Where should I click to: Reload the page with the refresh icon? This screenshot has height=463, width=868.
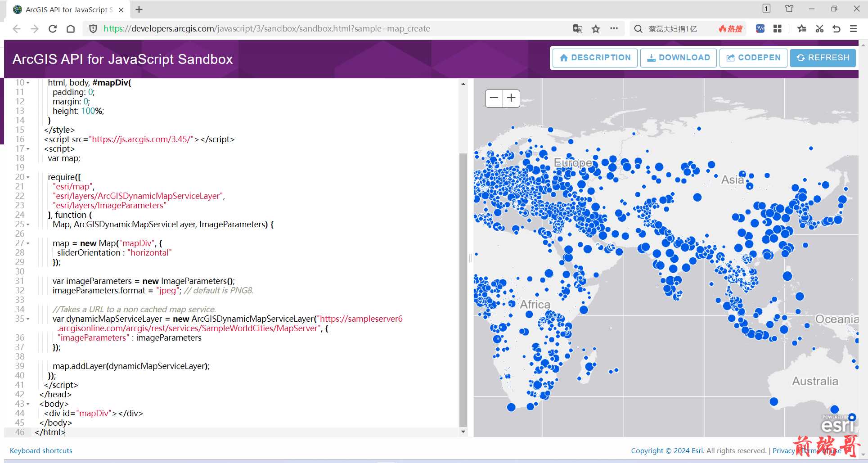pos(53,29)
